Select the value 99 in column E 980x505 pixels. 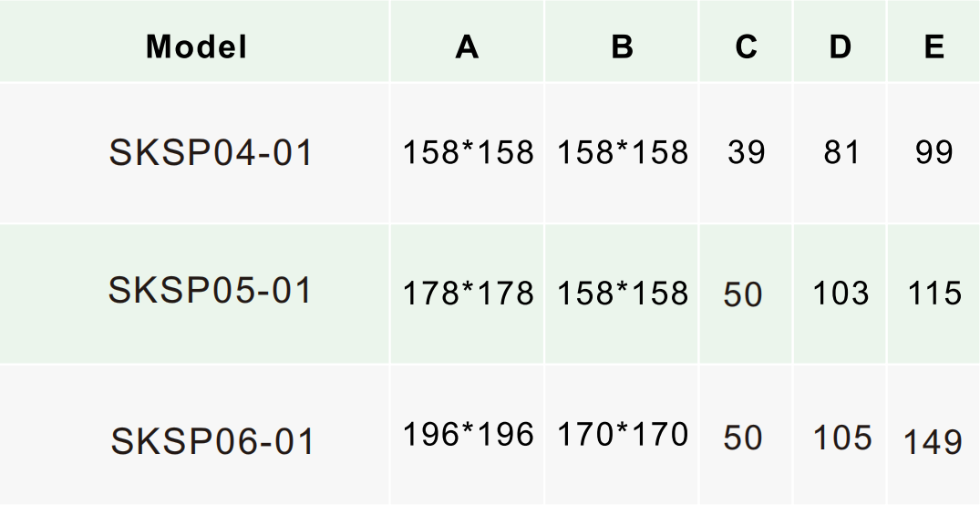coord(934,152)
